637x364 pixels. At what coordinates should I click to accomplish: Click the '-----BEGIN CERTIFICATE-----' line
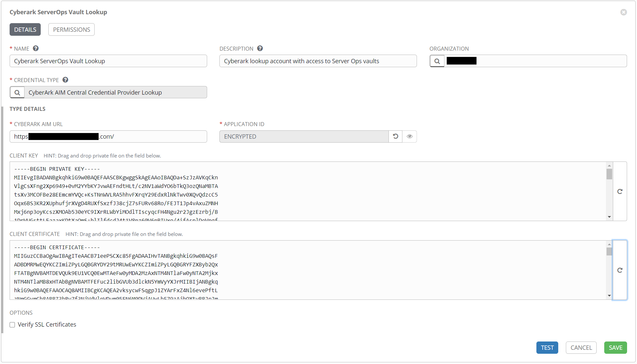(57, 247)
